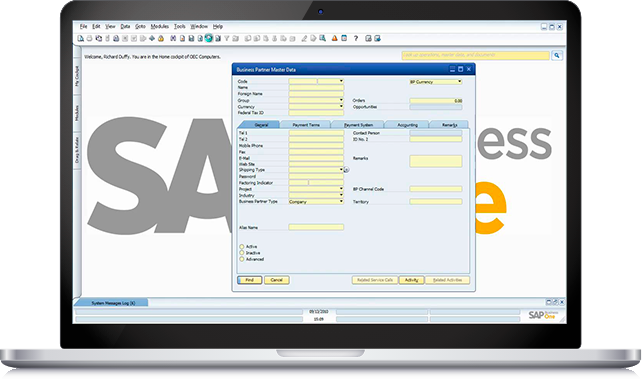
Task: Open the Shipping Type dropdown
Action: 341,170
